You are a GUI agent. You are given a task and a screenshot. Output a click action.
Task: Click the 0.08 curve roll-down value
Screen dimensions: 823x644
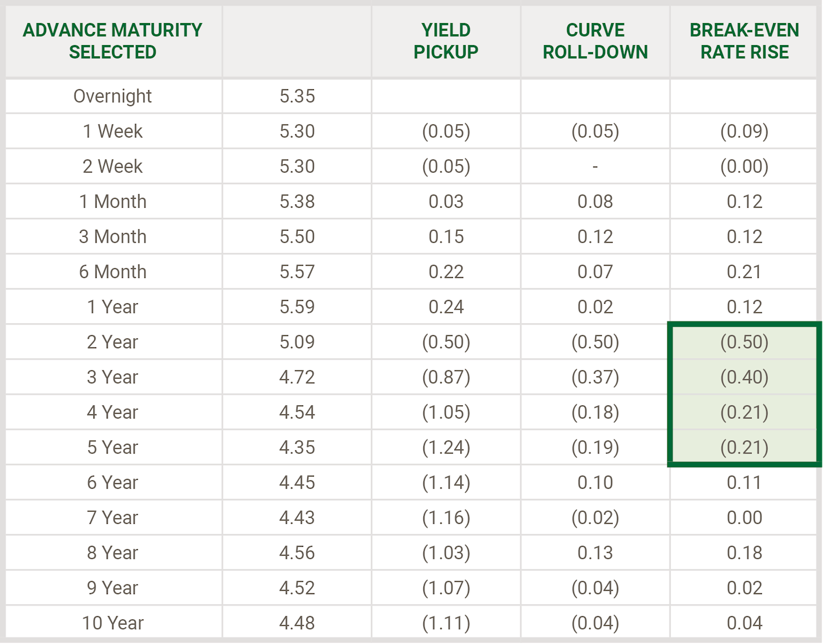(x=595, y=201)
